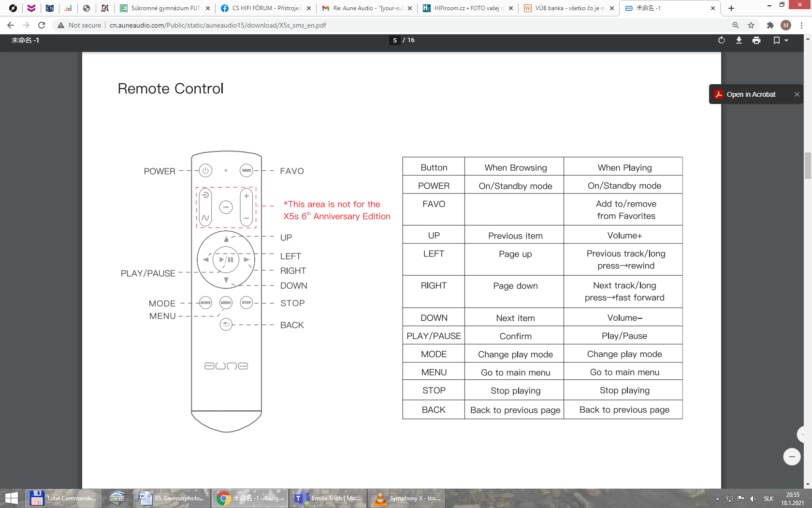Rotate the PDF using the rotate icon
812x508 pixels.
pos(721,40)
